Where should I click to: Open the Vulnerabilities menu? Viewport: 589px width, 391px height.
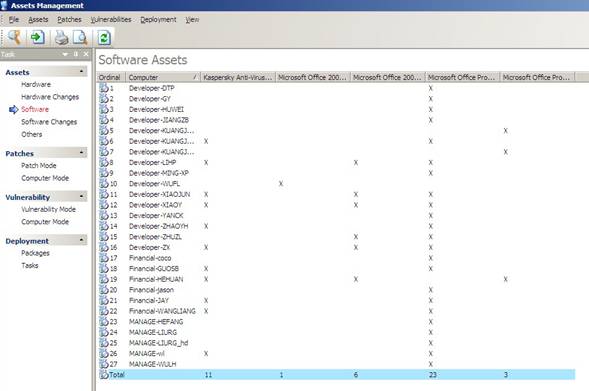coord(111,20)
